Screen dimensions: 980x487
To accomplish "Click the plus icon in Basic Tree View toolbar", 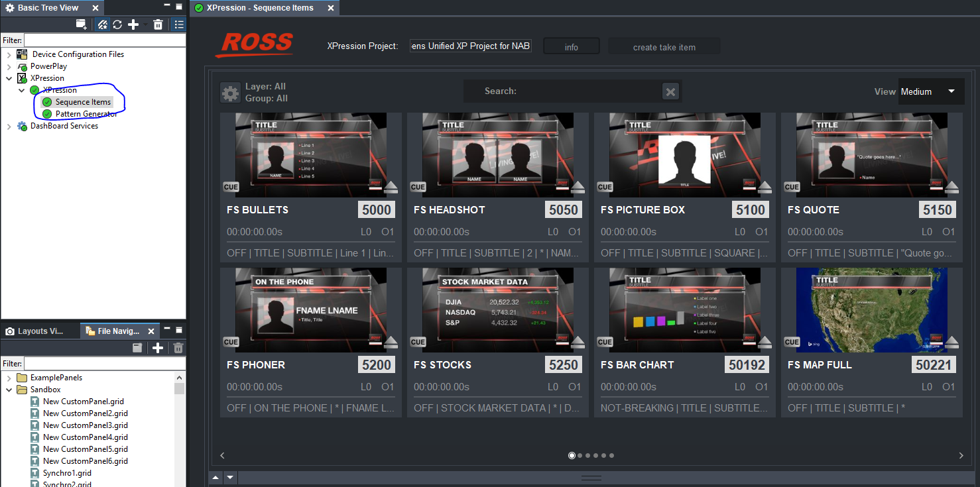I will [x=133, y=25].
